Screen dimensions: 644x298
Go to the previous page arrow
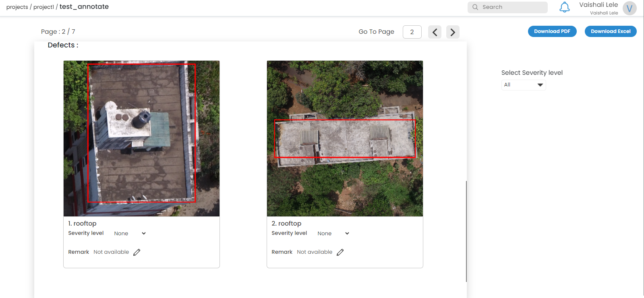pos(435,32)
